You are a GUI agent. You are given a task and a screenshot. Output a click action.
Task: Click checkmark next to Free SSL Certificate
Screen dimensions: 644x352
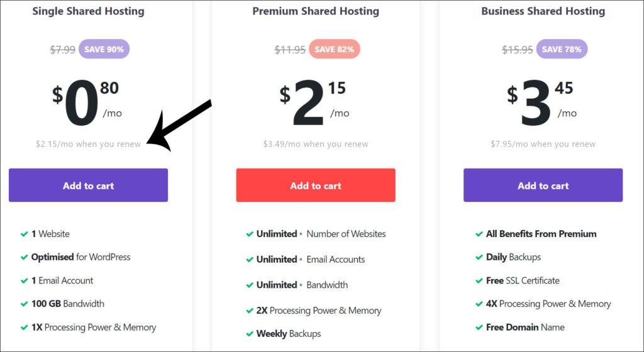[479, 281]
